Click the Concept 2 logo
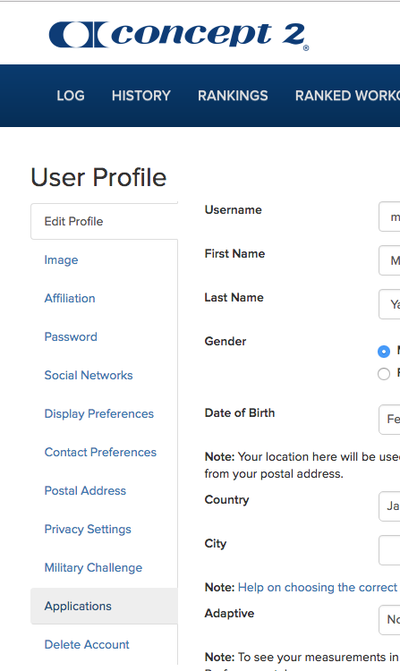 (x=179, y=36)
